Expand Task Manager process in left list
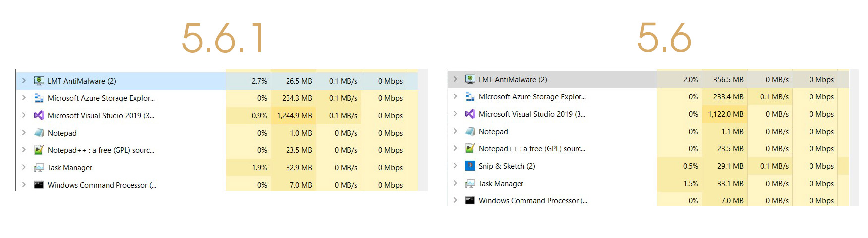 [24, 167]
